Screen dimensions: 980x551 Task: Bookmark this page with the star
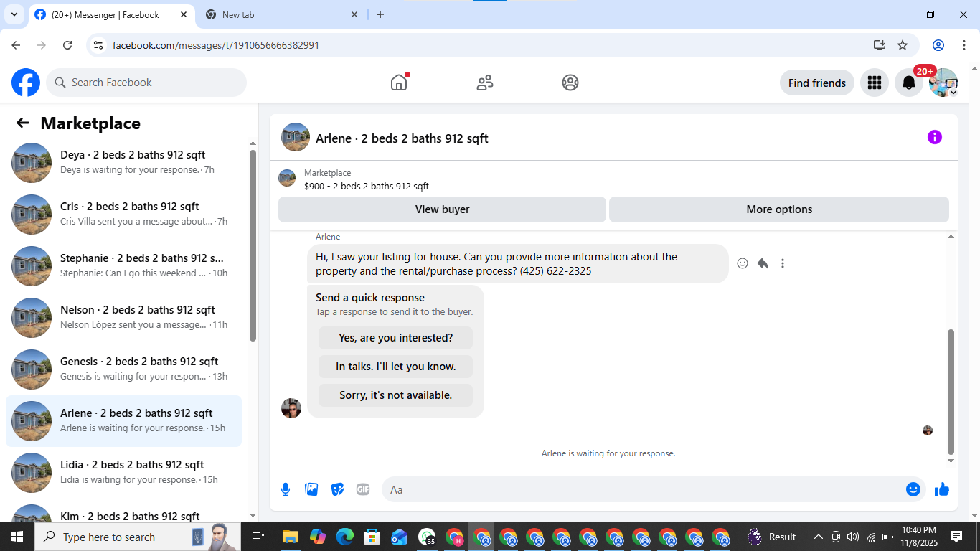[903, 45]
